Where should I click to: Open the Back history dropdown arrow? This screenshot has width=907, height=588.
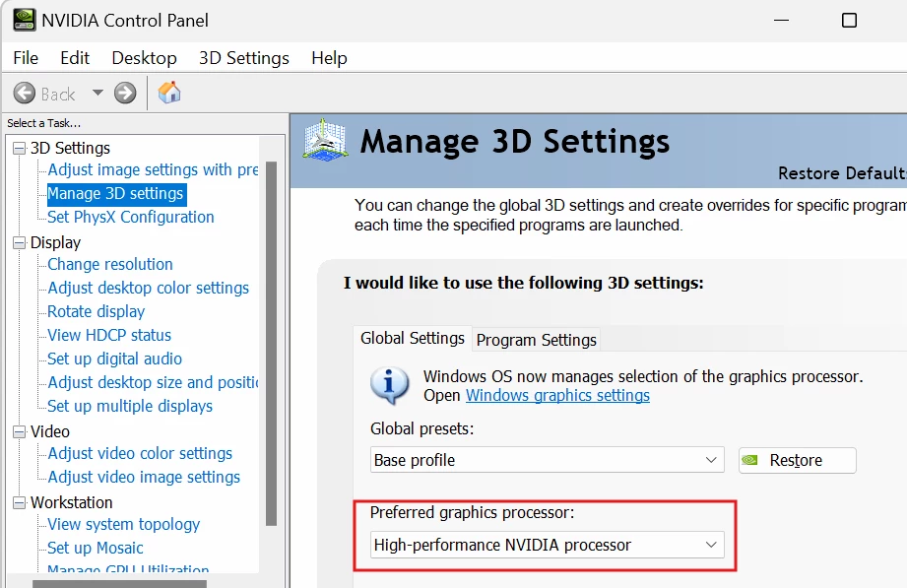coord(97,93)
